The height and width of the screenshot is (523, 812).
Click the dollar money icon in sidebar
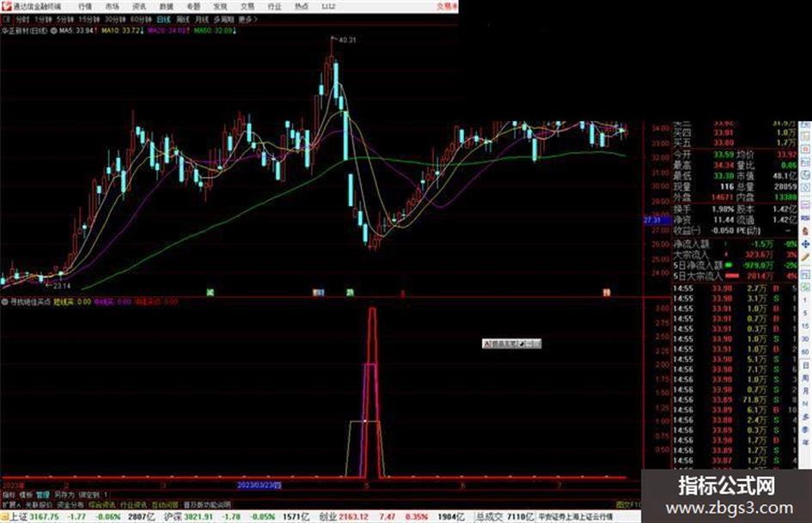pos(805,231)
